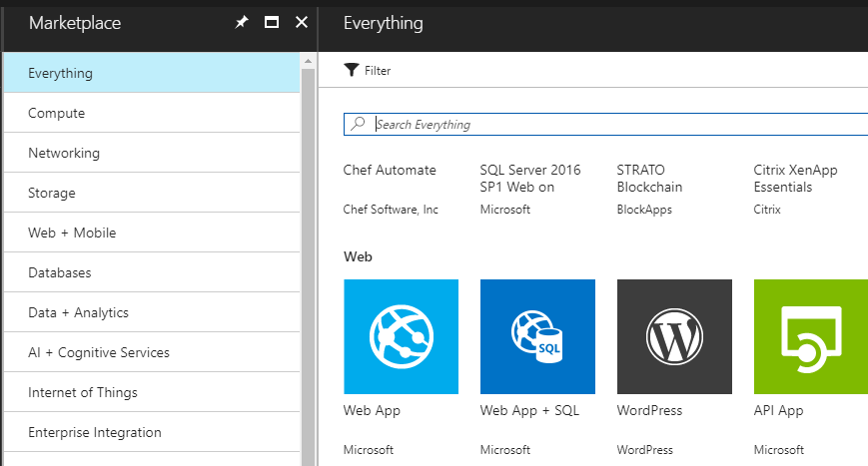Click the Filter funnel icon
Screen dimensions: 868x466
click(x=351, y=70)
